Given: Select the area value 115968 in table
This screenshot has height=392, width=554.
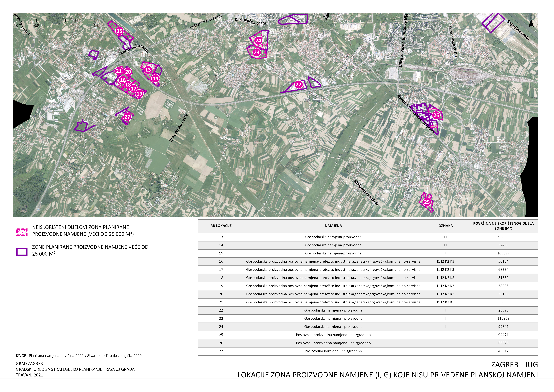Looking at the screenshot, I should 503,319.
